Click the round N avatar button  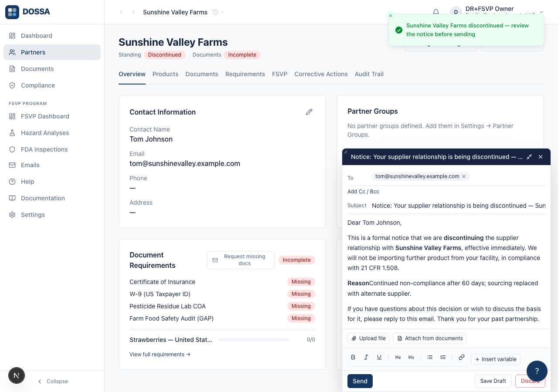click(17, 375)
